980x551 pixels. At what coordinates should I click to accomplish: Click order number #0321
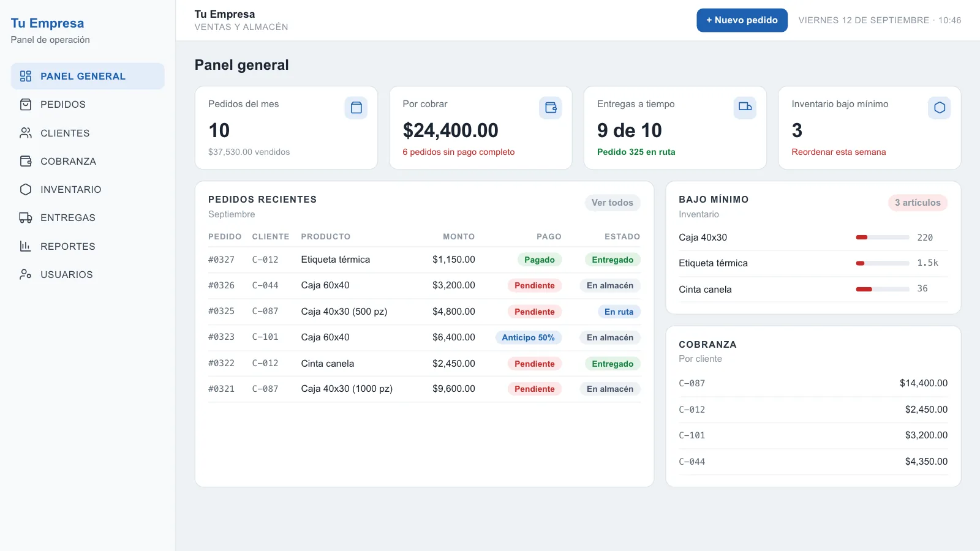(x=221, y=389)
